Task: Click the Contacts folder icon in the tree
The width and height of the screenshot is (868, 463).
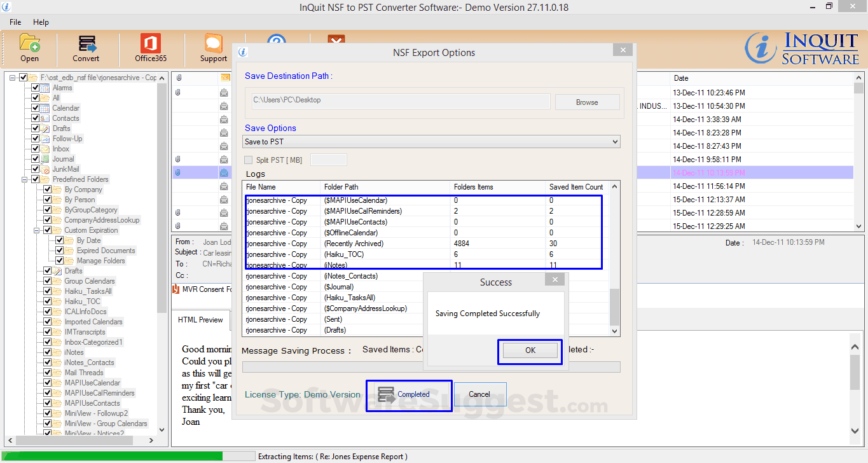Action: [45, 118]
